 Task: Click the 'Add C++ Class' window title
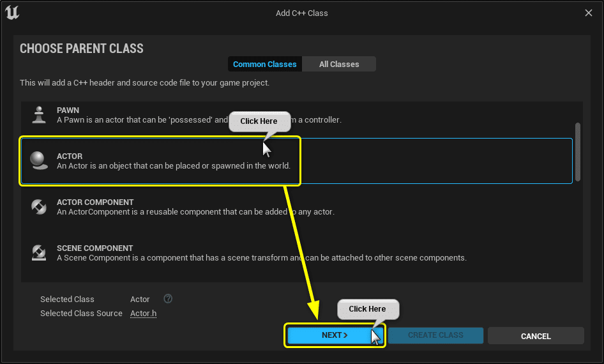click(x=301, y=13)
